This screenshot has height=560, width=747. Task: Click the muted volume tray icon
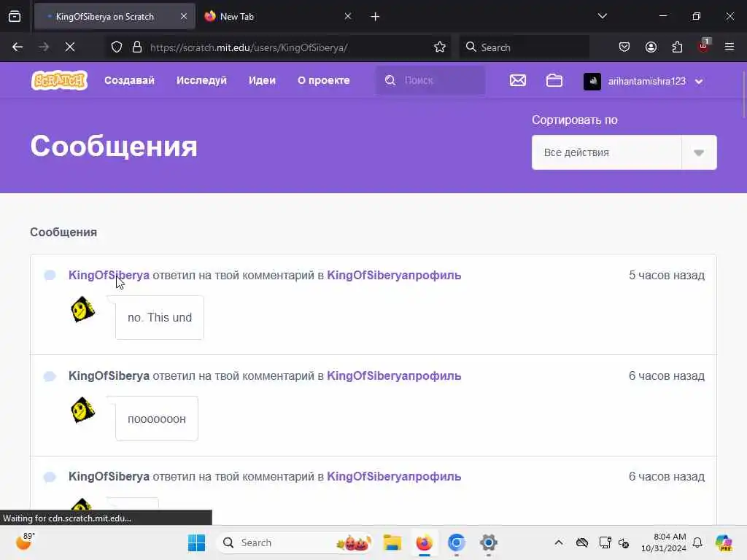[624, 542]
